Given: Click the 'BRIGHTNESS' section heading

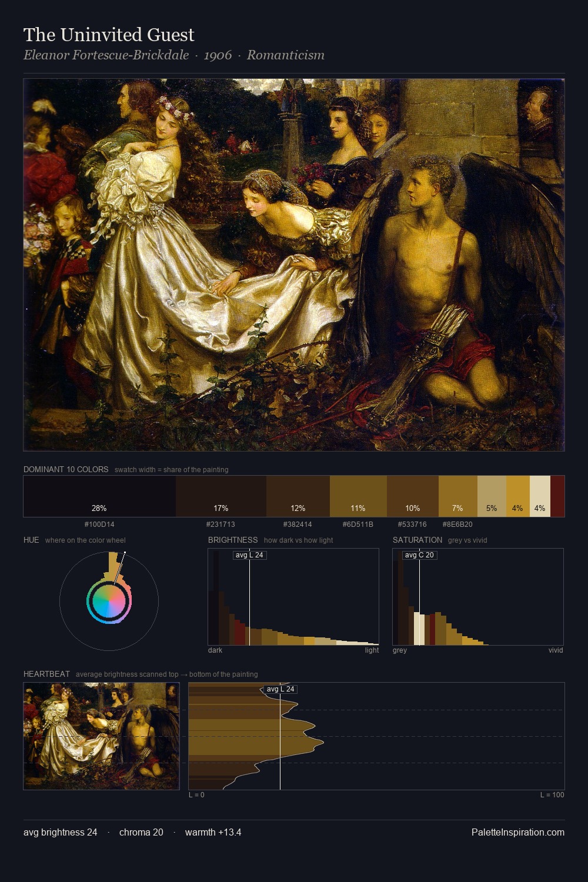Looking at the screenshot, I should pyautogui.click(x=233, y=540).
